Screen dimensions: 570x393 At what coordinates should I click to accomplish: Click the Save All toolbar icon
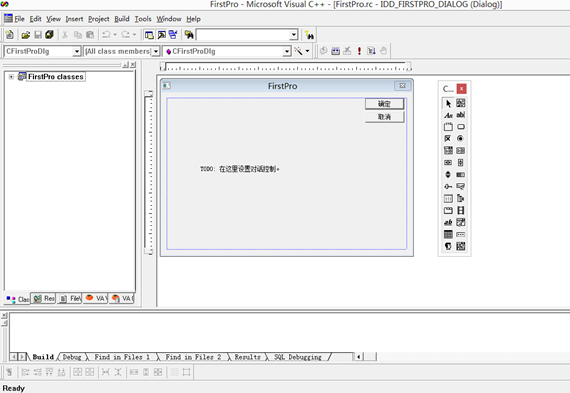(49, 35)
